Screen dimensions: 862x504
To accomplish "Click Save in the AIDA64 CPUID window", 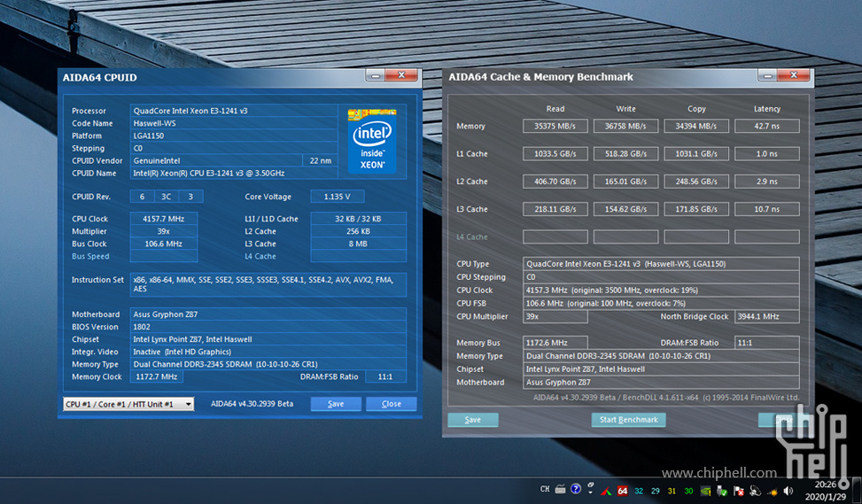I will pos(336,404).
